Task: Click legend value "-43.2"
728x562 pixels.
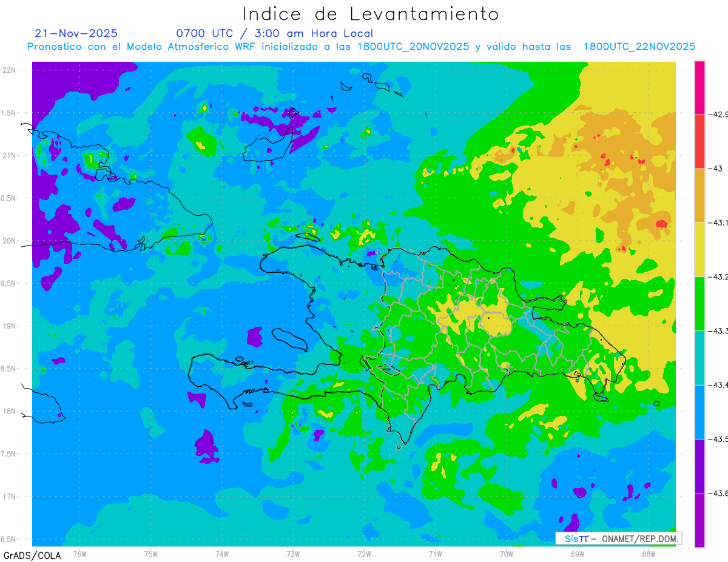Action: click(719, 276)
